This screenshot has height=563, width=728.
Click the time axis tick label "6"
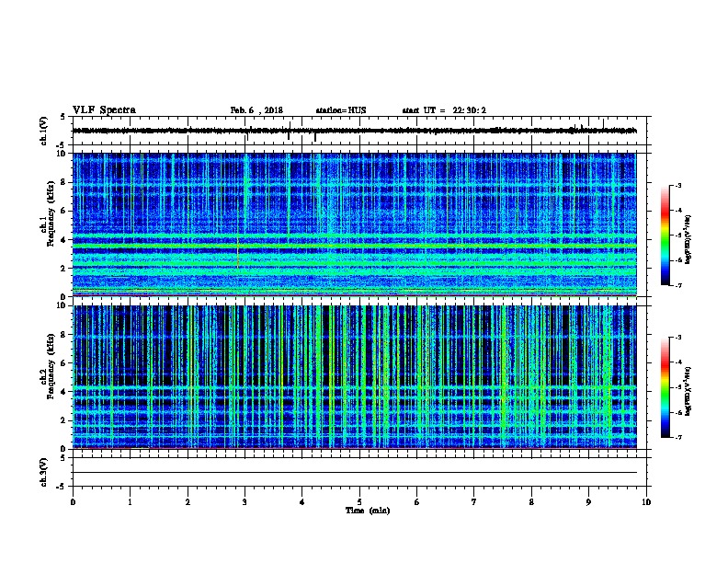pos(416,502)
